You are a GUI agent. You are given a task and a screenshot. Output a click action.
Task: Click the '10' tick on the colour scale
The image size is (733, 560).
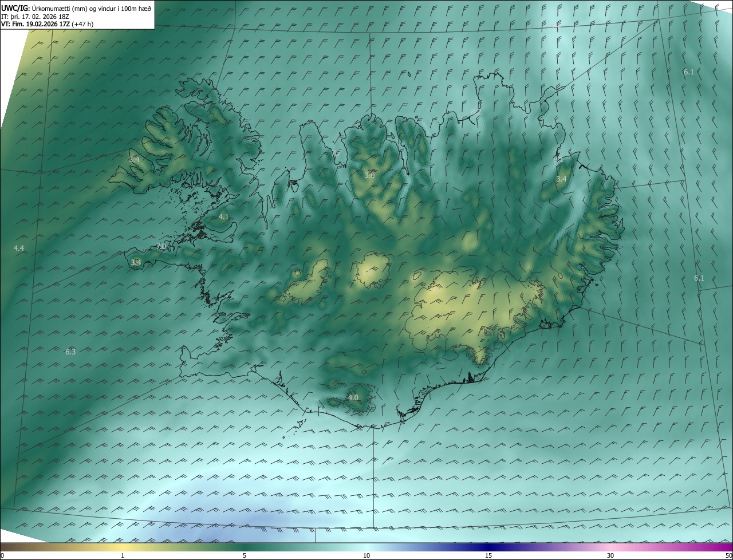point(366,555)
